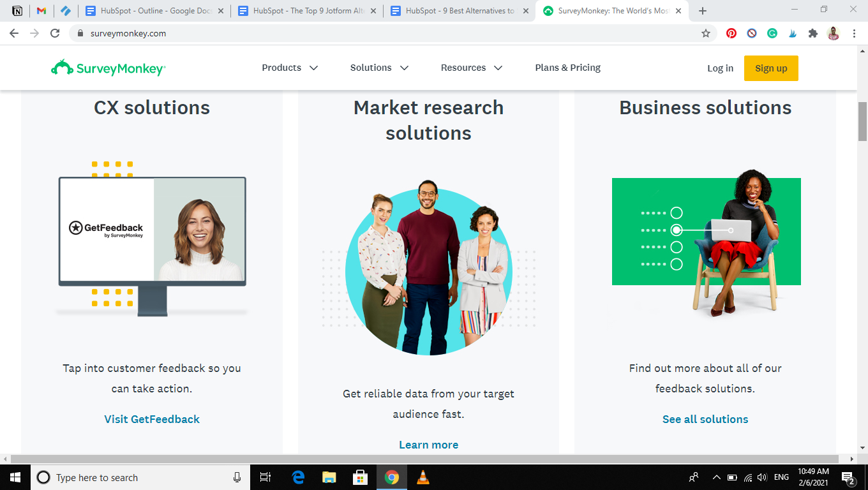Open the Windows Start menu
Image resolution: width=868 pixels, height=490 pixels.
pyautogui.click(x=15, y=477)
